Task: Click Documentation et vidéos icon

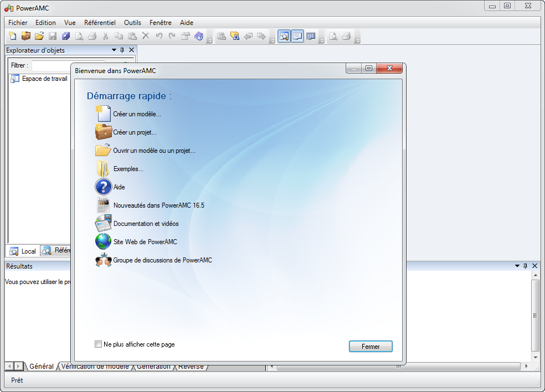Action: (103, 223)
